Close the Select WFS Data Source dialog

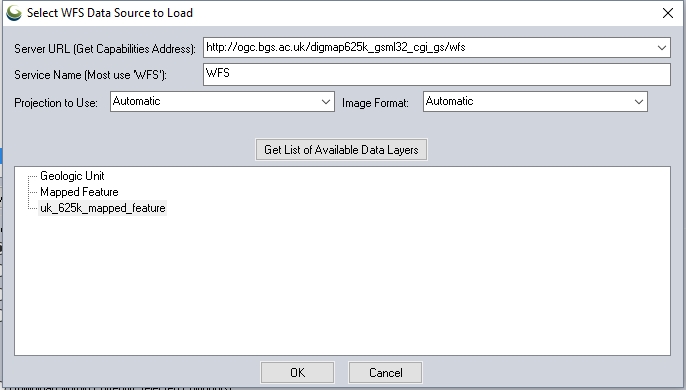pyautogui.click(x=668, y=13)
